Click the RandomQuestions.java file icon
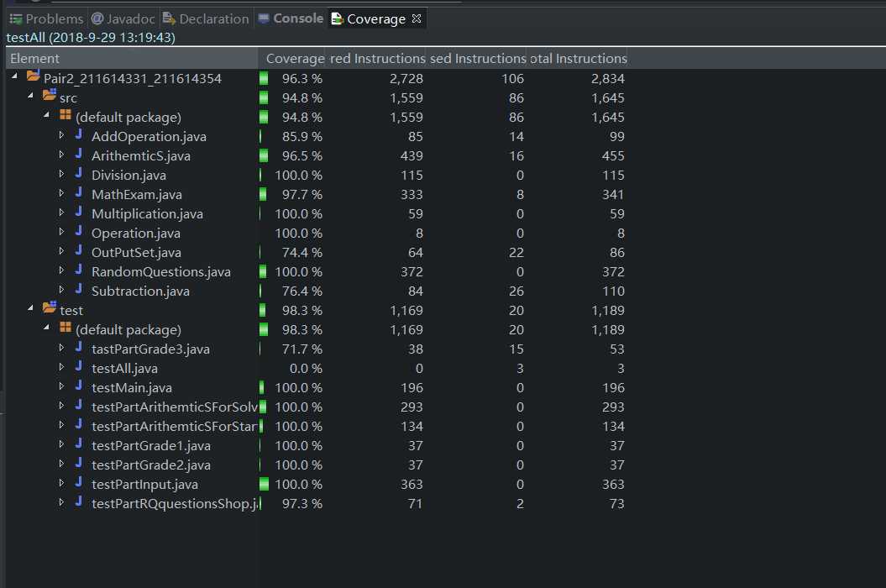Viewport: 886px width, 588px height. point(79,270)
